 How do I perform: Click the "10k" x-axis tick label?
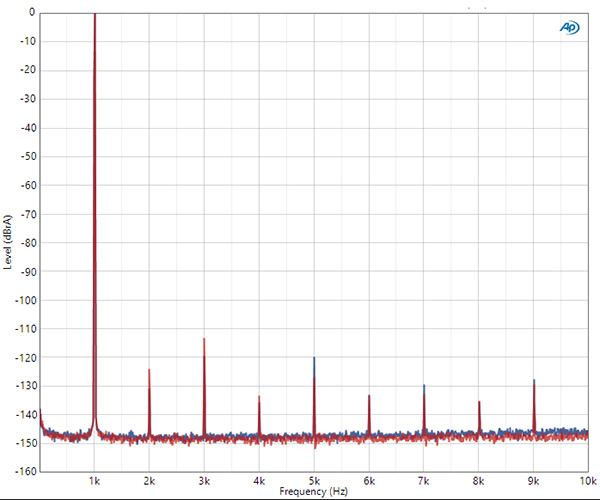(x=588, y=480)
